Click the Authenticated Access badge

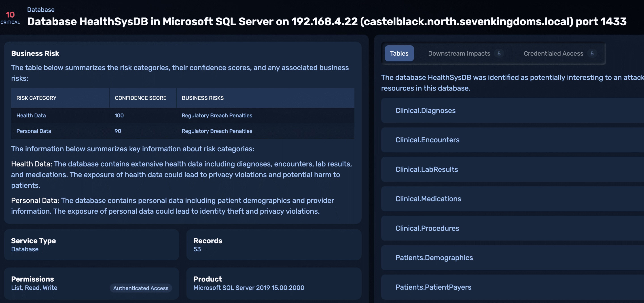[141, 288]
